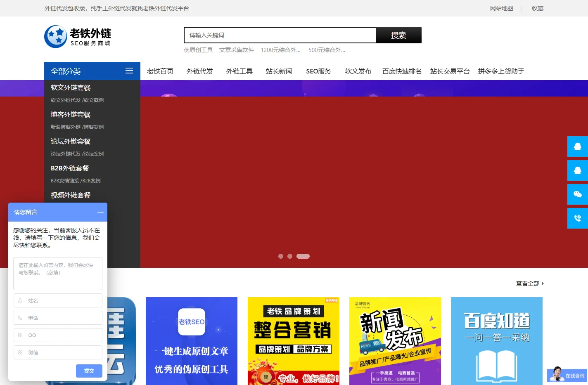Image resolution: width=588 pixels, height=385 pixels.
Task: Open the 网站地图 link
Action: pos(502,8)
